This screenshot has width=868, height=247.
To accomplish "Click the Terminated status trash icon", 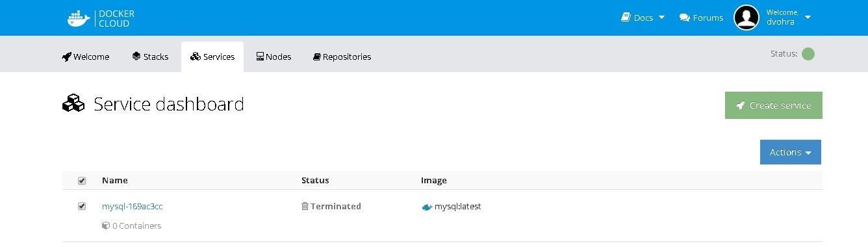I will tap(305, 206).
